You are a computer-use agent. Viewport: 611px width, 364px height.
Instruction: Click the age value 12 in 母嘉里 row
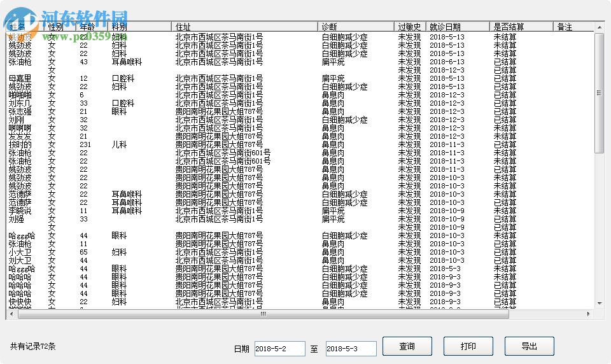(83, 78)
